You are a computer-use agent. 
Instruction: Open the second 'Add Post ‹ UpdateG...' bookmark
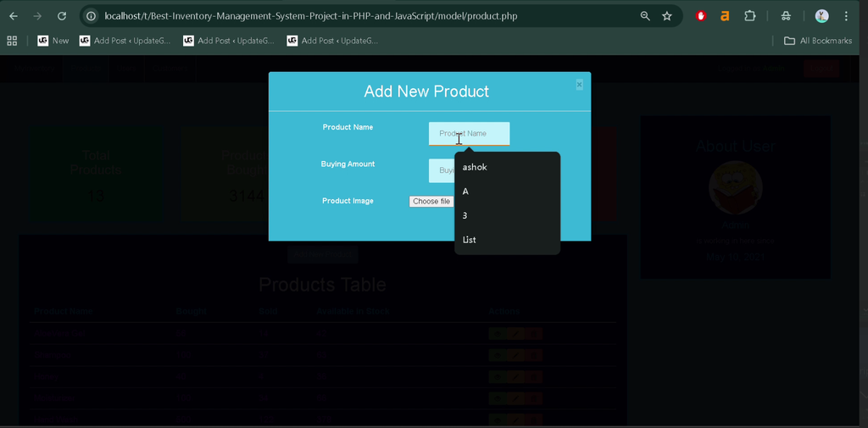coord(229,41)
